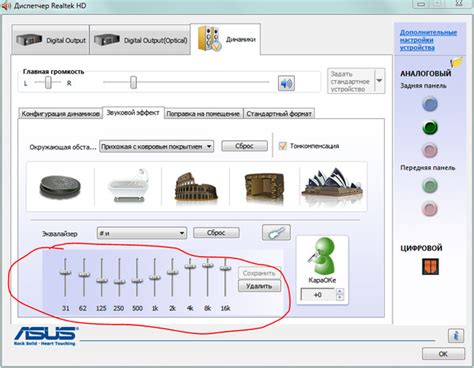This screenshot has height=368, width=474.
Task: Click the green rear panel audio jack
Action: pos(430,127)
